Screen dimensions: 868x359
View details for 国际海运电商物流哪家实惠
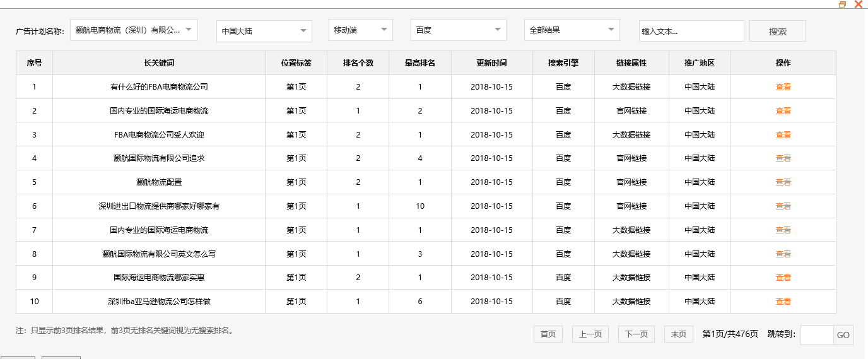tap(783, 278)
